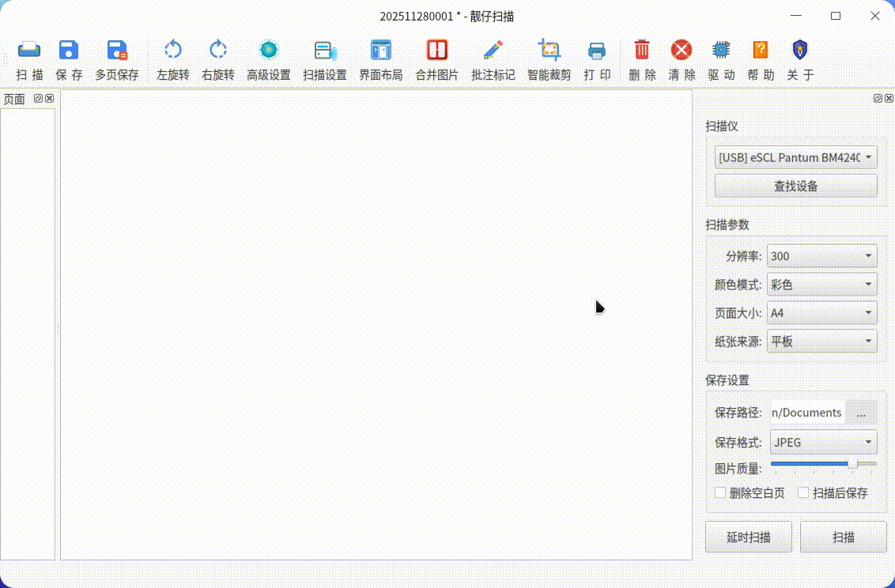Click the 清除 clear icon
The image size is (895, 588).
682,51
